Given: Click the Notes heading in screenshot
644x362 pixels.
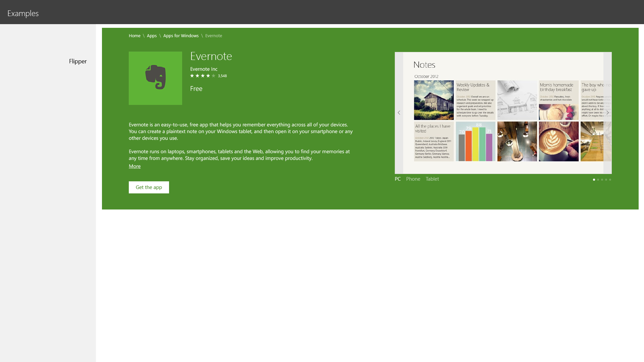Looking at the screenshot, I should [x=424, y=65].
